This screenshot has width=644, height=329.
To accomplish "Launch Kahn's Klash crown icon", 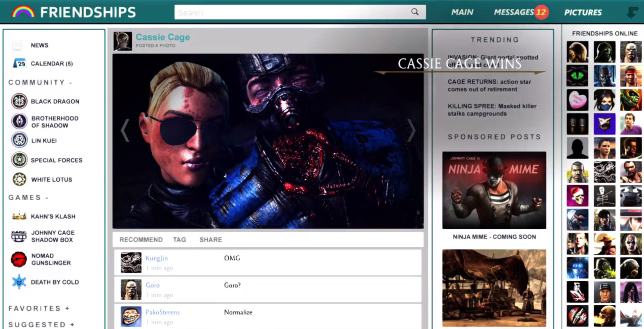I will tap(19, 216).
